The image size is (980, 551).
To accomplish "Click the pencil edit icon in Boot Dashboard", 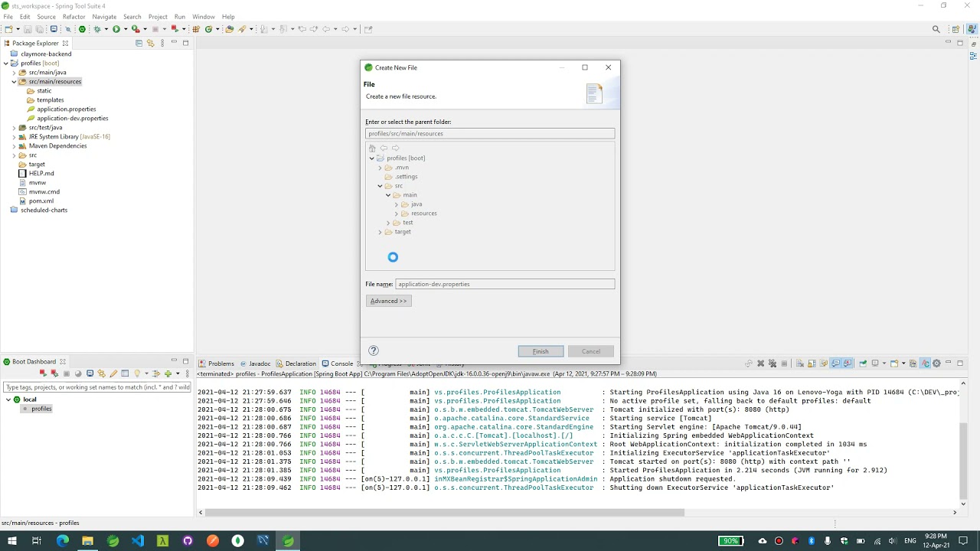I will click(113, 373).
